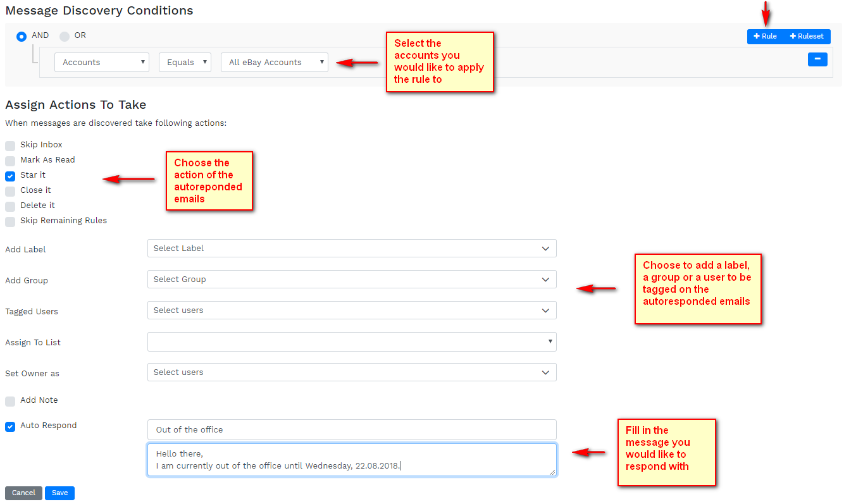Screen dimensions: 844x504
Task: Select the OR radio option
Action: (65, 36)
